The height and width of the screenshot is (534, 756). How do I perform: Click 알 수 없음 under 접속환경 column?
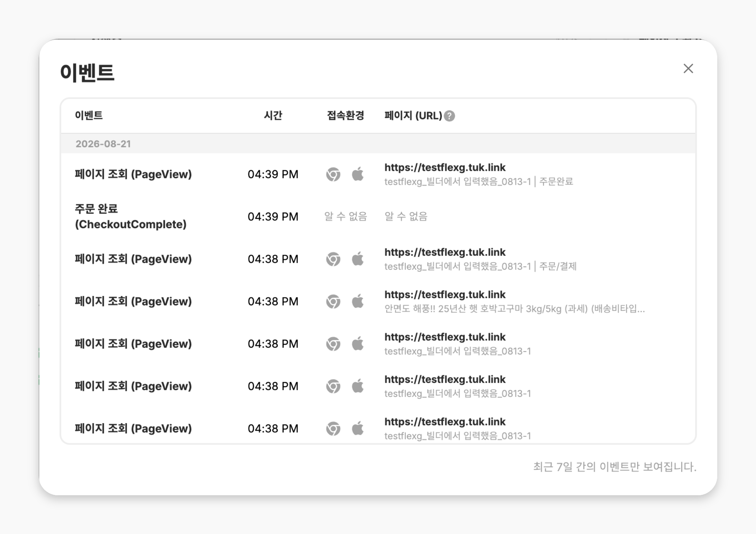[x=345, y=216]
